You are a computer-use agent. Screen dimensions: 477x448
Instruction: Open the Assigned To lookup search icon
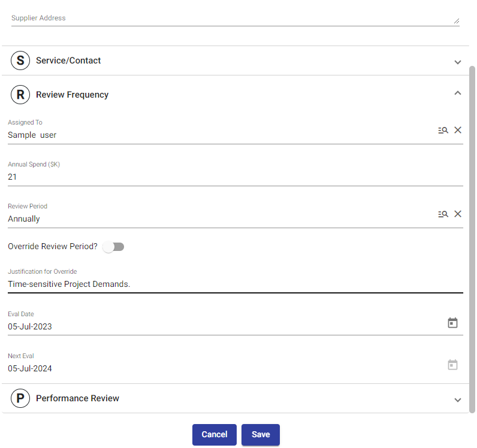(x=443, y=130)
